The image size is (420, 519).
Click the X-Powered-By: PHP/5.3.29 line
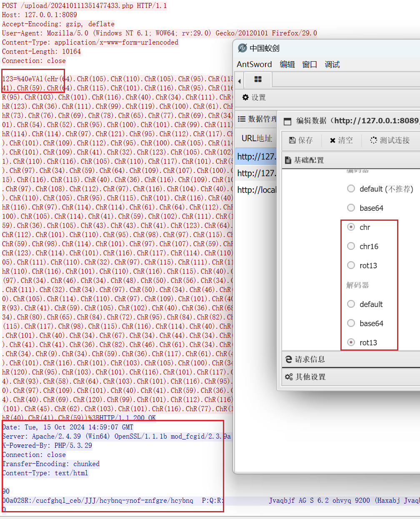47,445
